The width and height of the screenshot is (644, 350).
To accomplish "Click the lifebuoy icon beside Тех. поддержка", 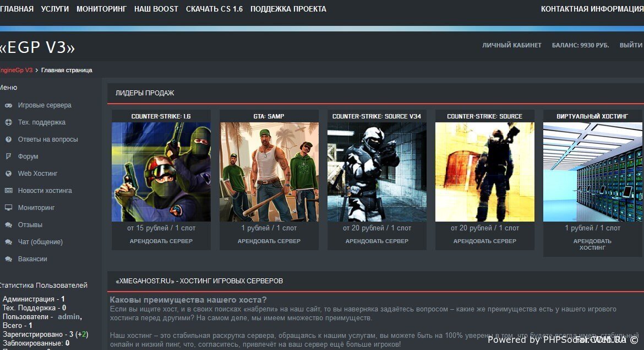I will click(x=8, y=122).
